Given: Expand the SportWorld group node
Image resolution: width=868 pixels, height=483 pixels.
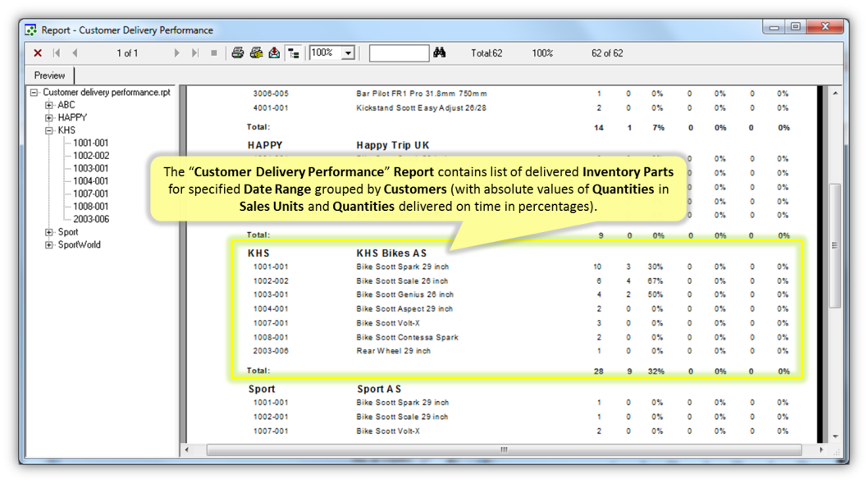Looking at the screenshot, I should (x=49, y=245).
